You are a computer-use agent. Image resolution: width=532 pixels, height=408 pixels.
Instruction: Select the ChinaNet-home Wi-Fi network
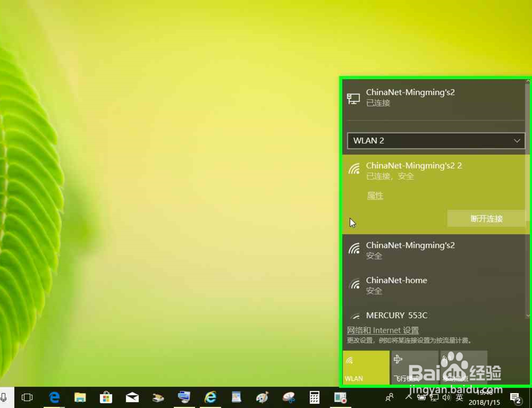click(x=434, y=285)
